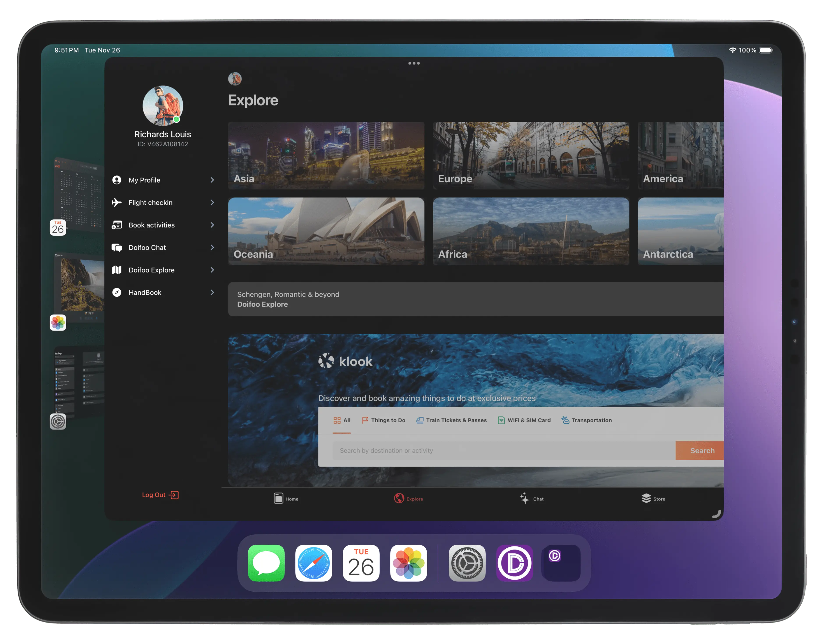
Task: Open the Africa destination card
Action: 531,231
